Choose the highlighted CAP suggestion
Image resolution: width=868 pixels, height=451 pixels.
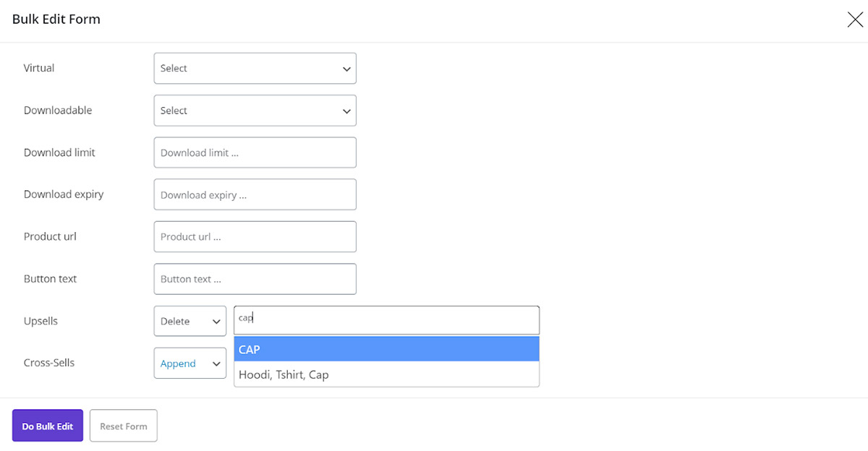(x=386, y=349)
